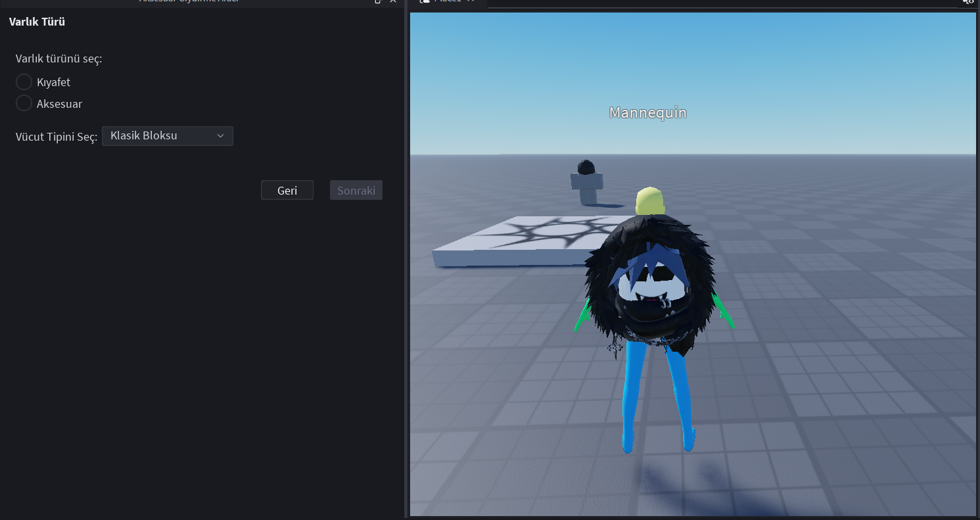The width and height of the screenshot is (980, 520).
Task: Click the Mannequin name label in viewport
Action: click(x=647, y=113)
